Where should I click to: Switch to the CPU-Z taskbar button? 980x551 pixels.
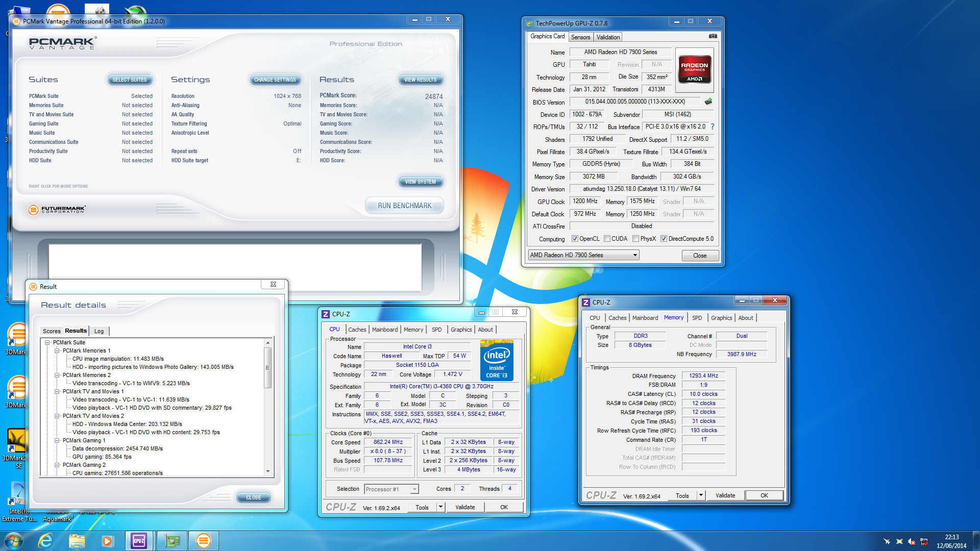(139, 541)
